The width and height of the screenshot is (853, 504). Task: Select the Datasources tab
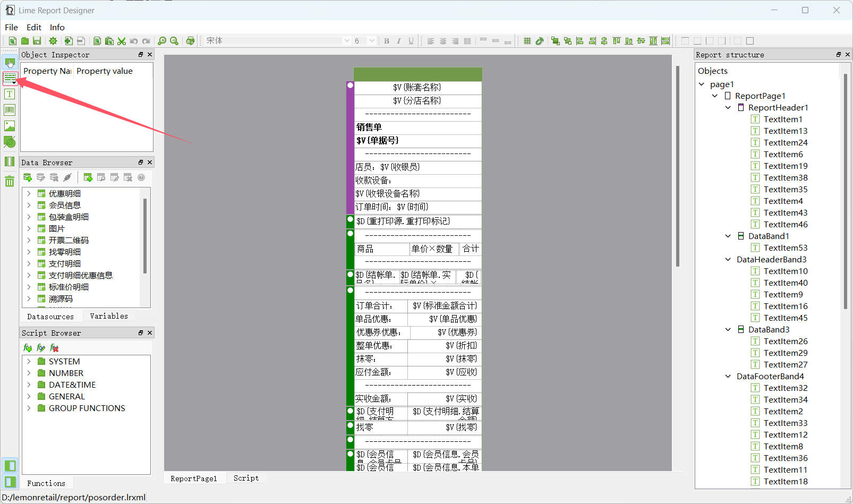(x=50, y=317)
